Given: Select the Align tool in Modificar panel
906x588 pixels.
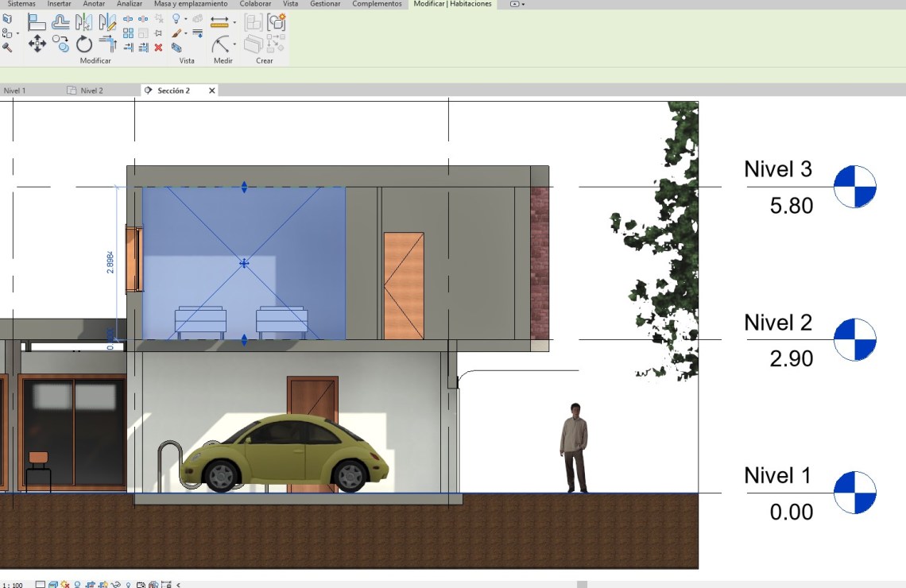Looking at the screenshot, I should coord(37,22).
